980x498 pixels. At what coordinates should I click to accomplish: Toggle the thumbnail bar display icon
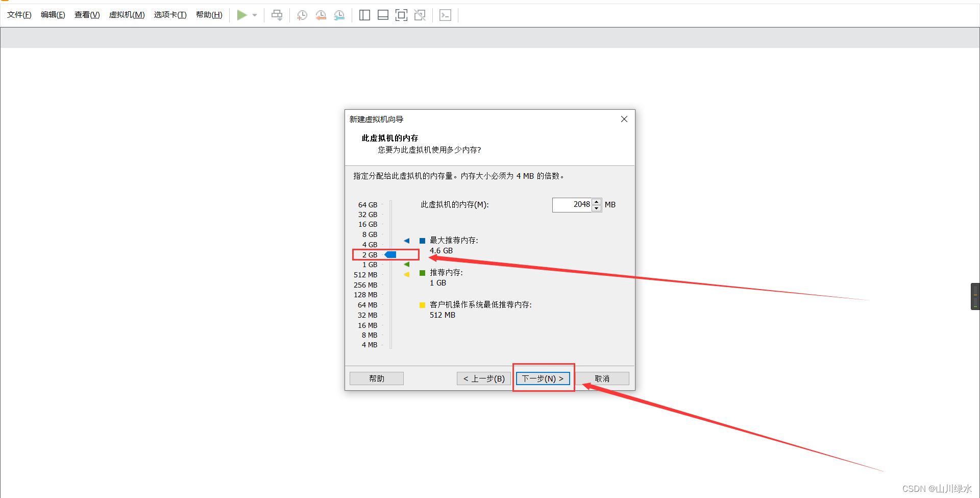[383, 15]
